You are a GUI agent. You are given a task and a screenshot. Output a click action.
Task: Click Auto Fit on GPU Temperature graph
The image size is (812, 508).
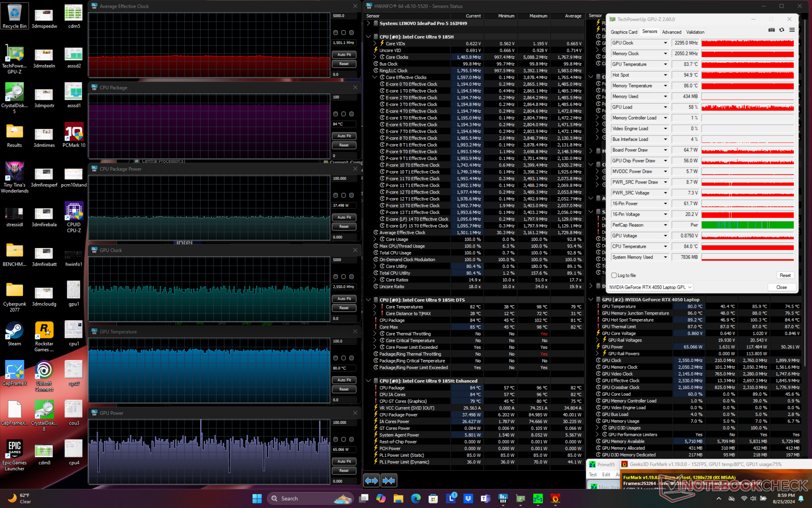(344, 380)
